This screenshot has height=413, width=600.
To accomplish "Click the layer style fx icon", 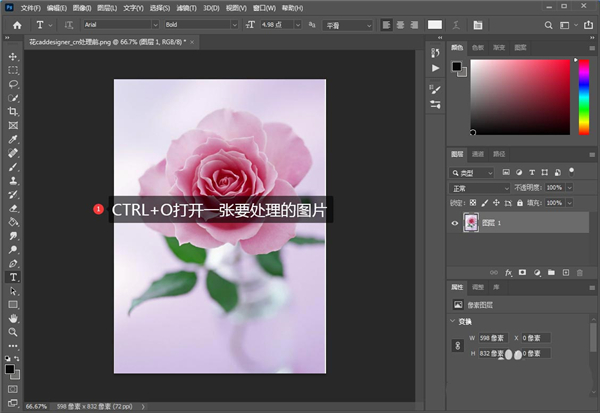I will [508, 272].
